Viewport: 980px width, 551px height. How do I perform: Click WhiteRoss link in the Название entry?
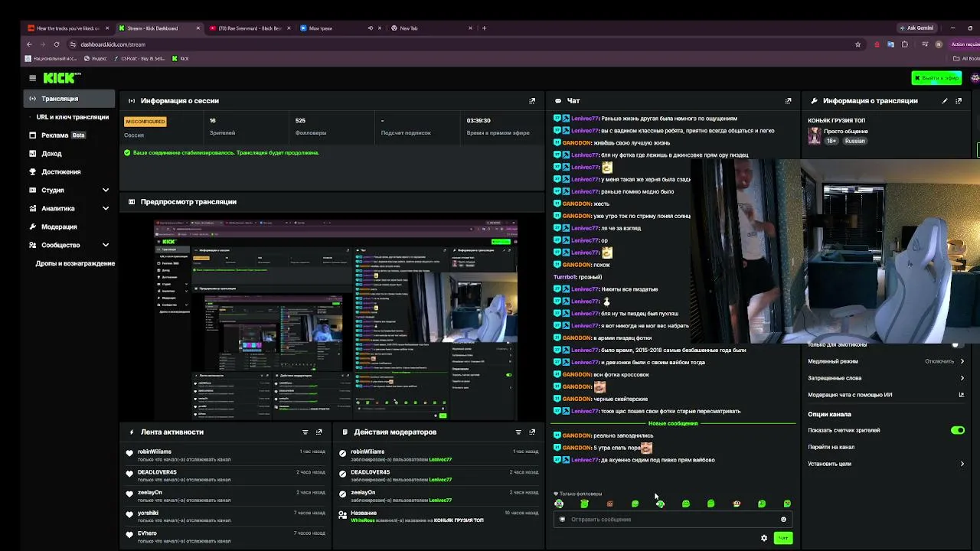point(362,520)
